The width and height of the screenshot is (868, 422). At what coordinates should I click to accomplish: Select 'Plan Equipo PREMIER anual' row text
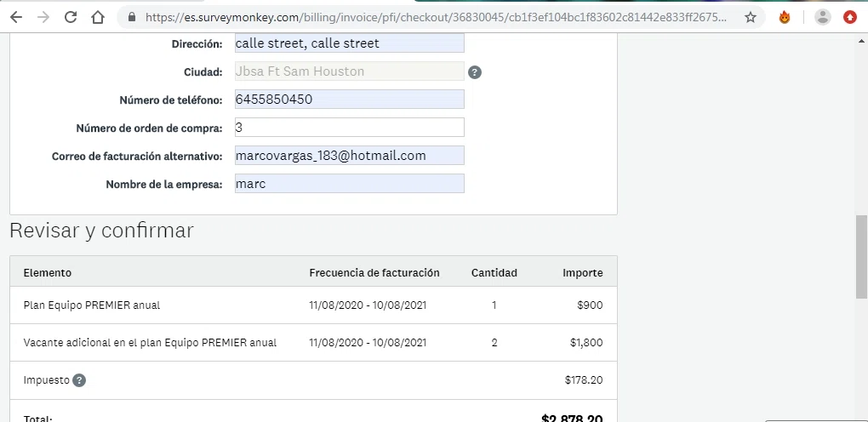tap(91, 305)
